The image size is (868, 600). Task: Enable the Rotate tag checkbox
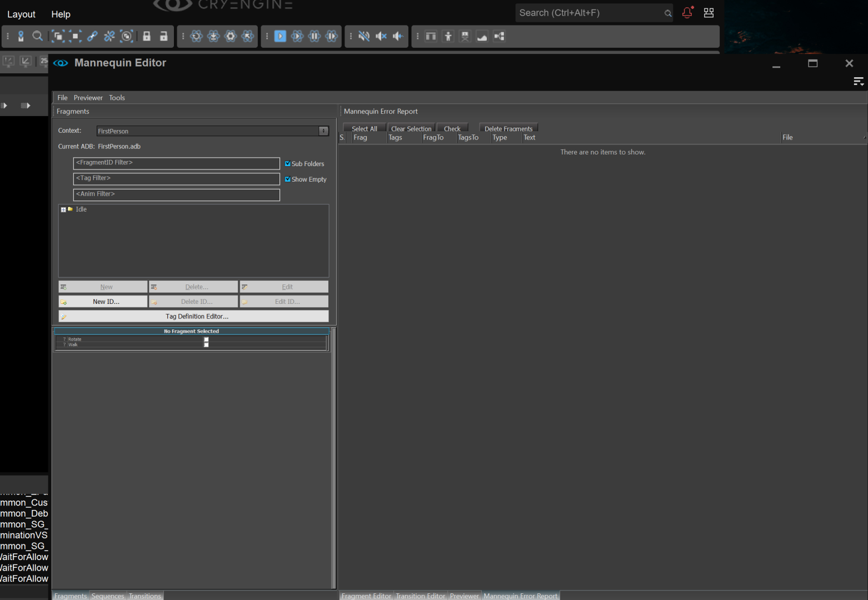(206, 339)
